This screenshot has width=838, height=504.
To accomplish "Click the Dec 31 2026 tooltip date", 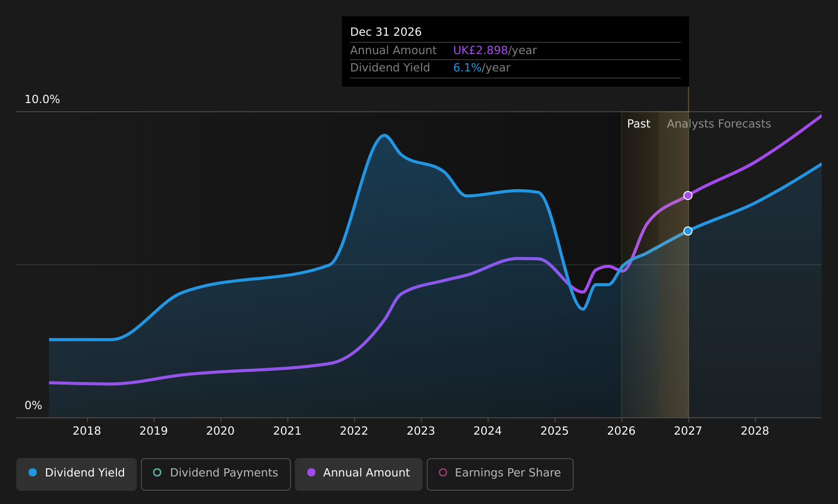I will [386, 32].
